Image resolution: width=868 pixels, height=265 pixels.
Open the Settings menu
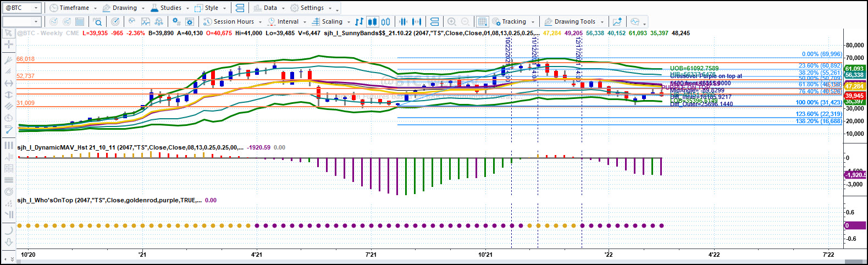click(311, 8)
